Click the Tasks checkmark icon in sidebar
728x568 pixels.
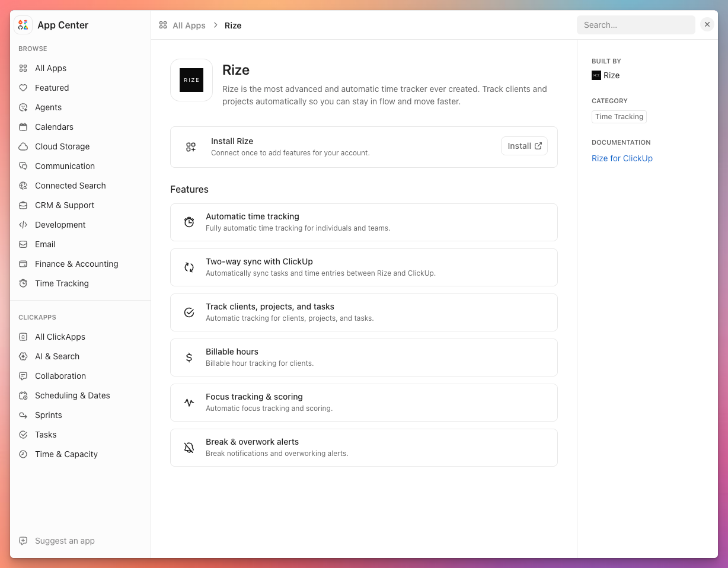(23, 435)
